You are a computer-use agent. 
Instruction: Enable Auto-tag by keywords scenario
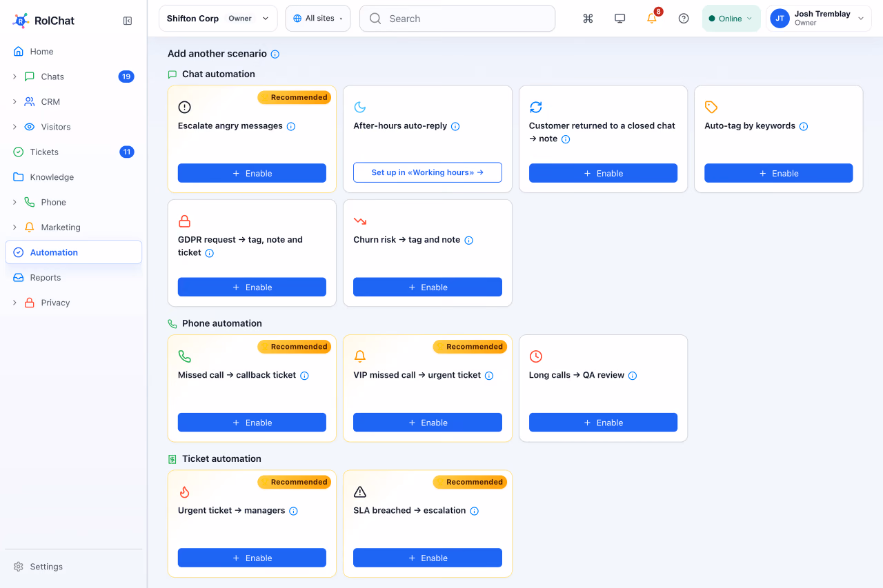pos(778,173)
